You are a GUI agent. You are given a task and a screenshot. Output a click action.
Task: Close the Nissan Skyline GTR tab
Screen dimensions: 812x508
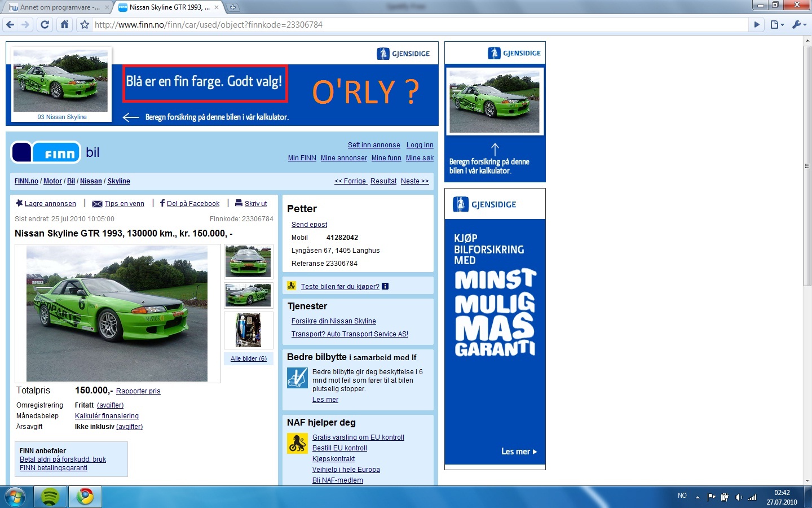216,7
